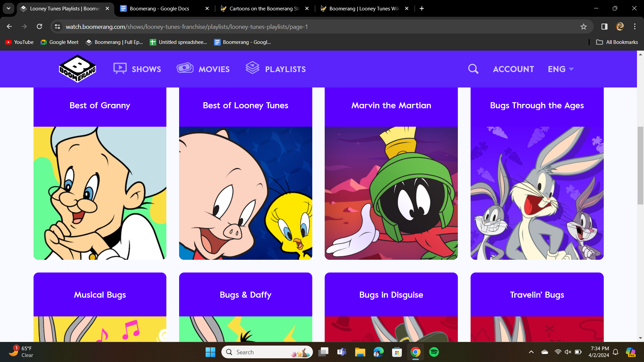Open Best of Looney Tunes thumbnail
Screen dimensions: 644x362
click(x=246, y=193)
